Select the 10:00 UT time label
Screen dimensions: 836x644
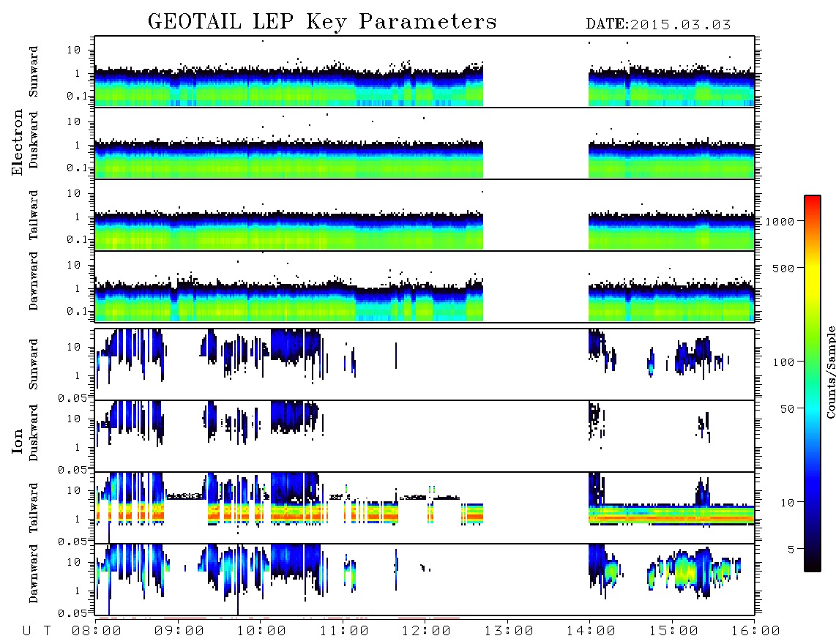tap(261, 631)
